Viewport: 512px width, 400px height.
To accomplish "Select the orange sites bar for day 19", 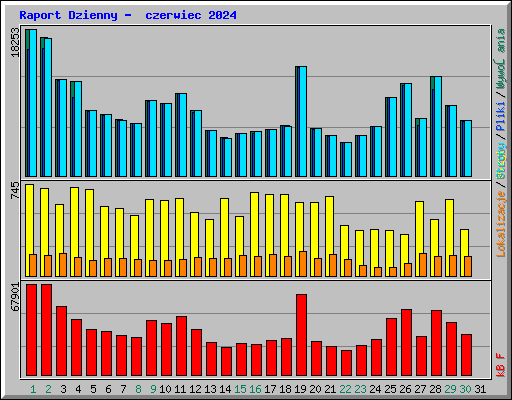I will tap(303, 264).
